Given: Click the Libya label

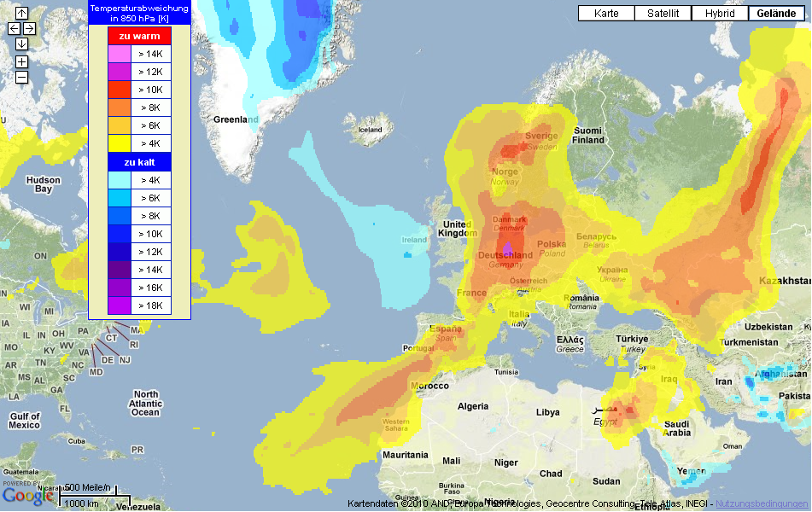Looking at the screenshot, I should [x=548, y=412].
